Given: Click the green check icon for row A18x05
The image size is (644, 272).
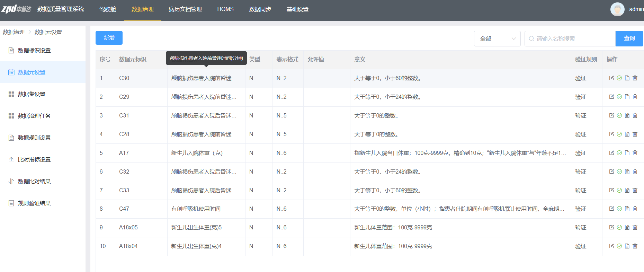Looking at the screenshot, I should 619,227.
